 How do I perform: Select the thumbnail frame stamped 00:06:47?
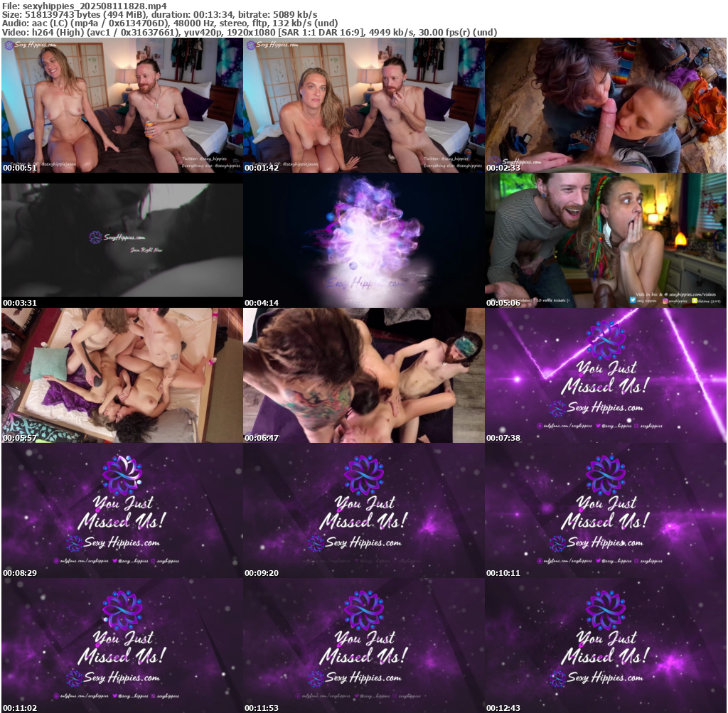click(364, 375)
